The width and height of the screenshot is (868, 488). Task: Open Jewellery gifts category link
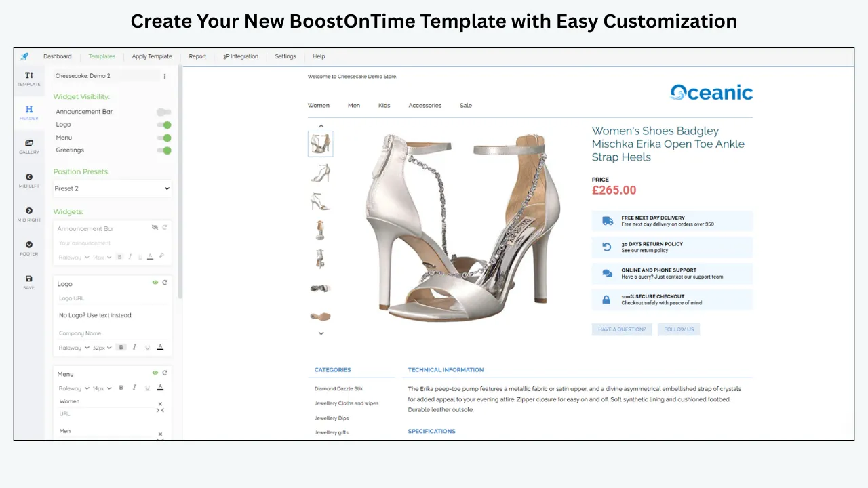click(332, 432)
